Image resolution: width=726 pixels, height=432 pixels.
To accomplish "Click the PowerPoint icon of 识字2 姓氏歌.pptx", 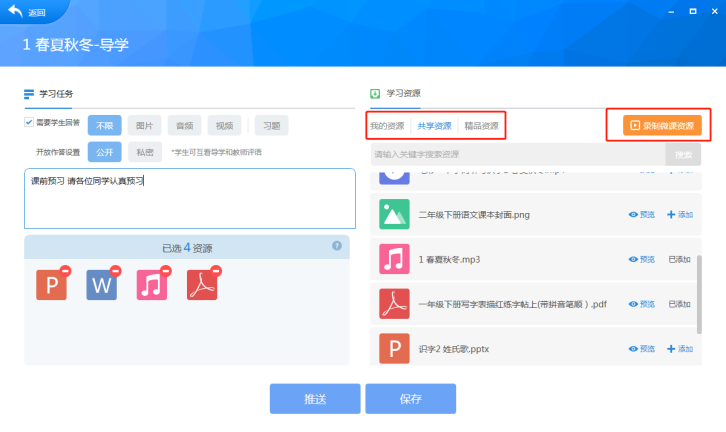I will coord(394,348).
